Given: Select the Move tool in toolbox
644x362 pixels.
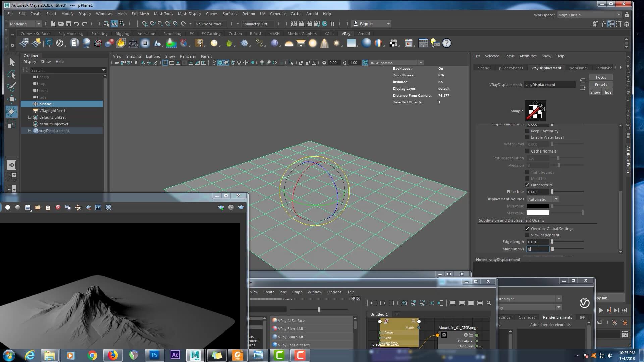Looking at the screenshot, I should (x=12, y=99).
